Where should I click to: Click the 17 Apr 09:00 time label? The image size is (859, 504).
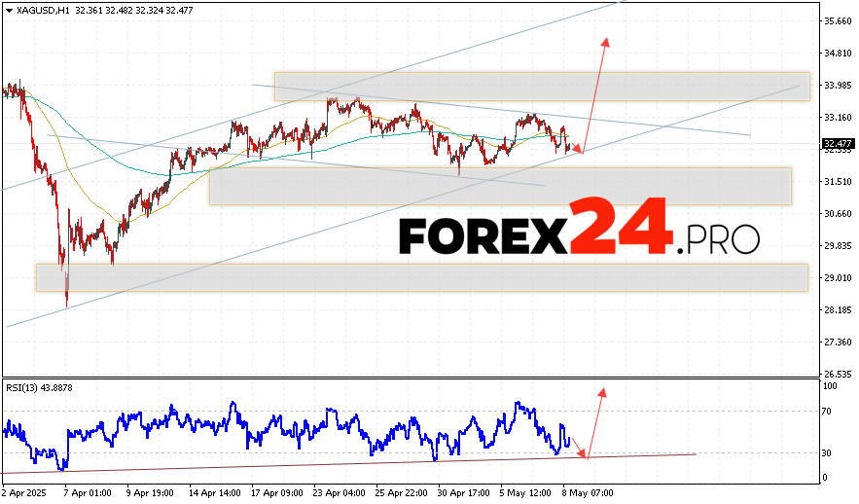pyautogui.click(x=277, y=493)
